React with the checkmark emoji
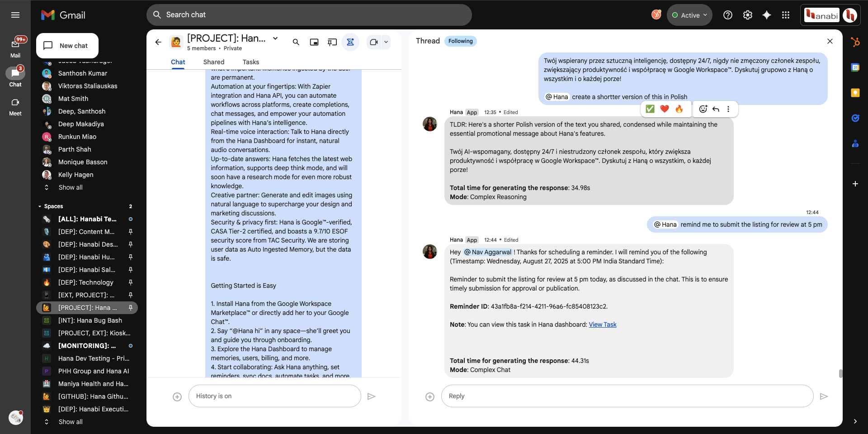The width and height of the screenshot is (868, 434). pos(650,109)
